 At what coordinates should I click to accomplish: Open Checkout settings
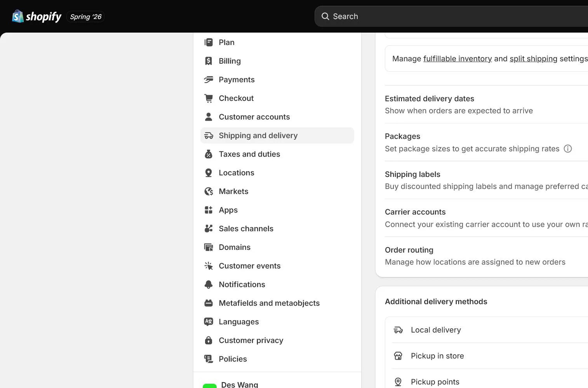[x=277, y=98]
